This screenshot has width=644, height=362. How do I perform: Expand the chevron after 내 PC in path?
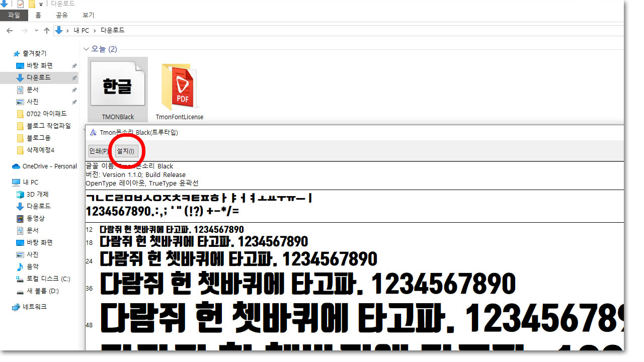pos(95,31)
